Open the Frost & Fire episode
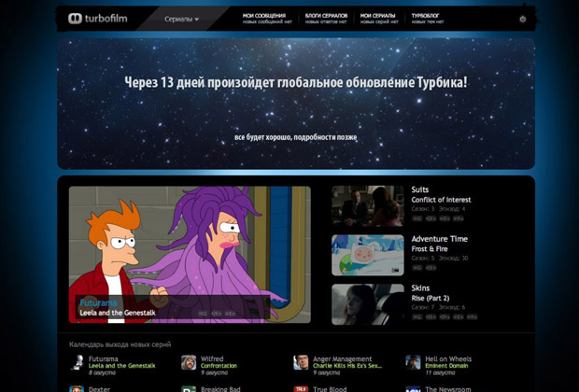The height and width of the screenshot is (392, 579). click(430, 249)
